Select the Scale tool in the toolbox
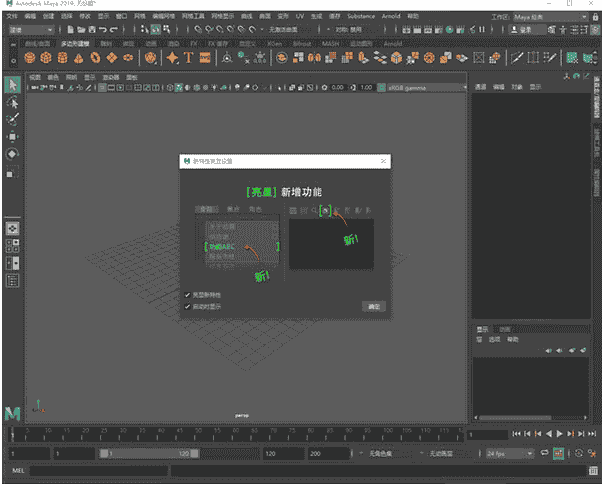The width and height of the screenshot is (602, 484). [x=12, y=172]
